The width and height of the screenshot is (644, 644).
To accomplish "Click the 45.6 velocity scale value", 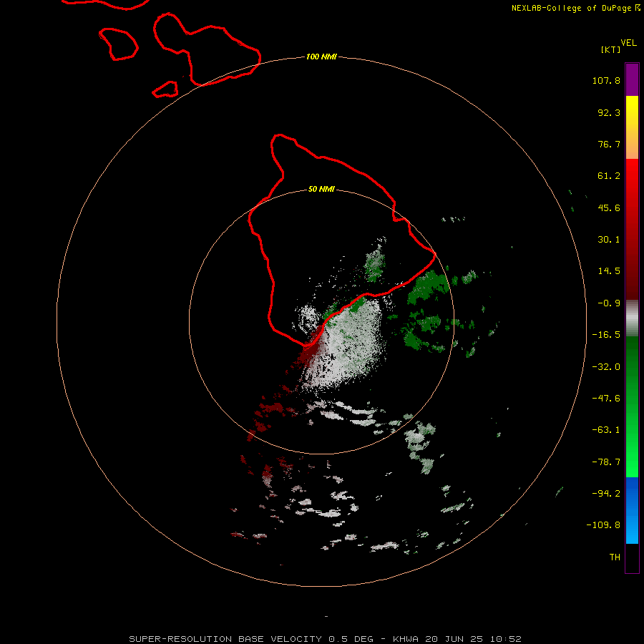I will (x=609, y=208).
